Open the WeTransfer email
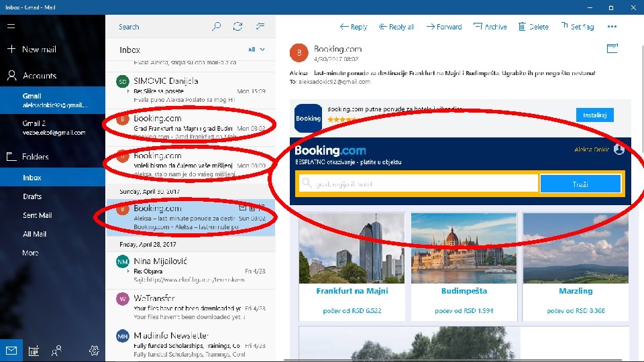The image size is (644, 362). (191, 307)
